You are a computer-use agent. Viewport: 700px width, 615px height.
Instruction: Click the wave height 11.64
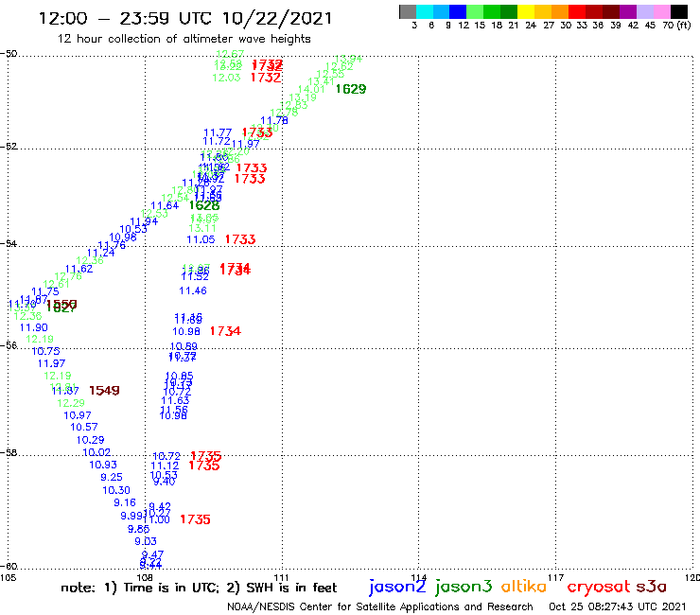[x=165, y=205]
